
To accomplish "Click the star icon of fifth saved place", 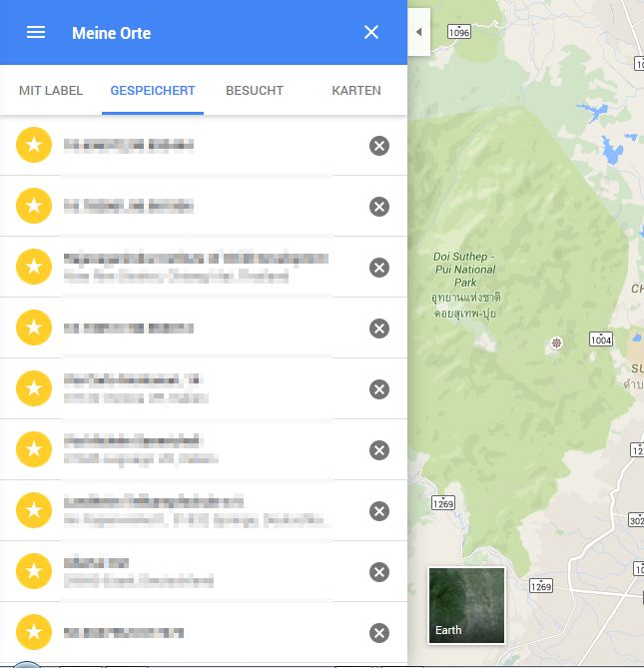I will (34, 388).
